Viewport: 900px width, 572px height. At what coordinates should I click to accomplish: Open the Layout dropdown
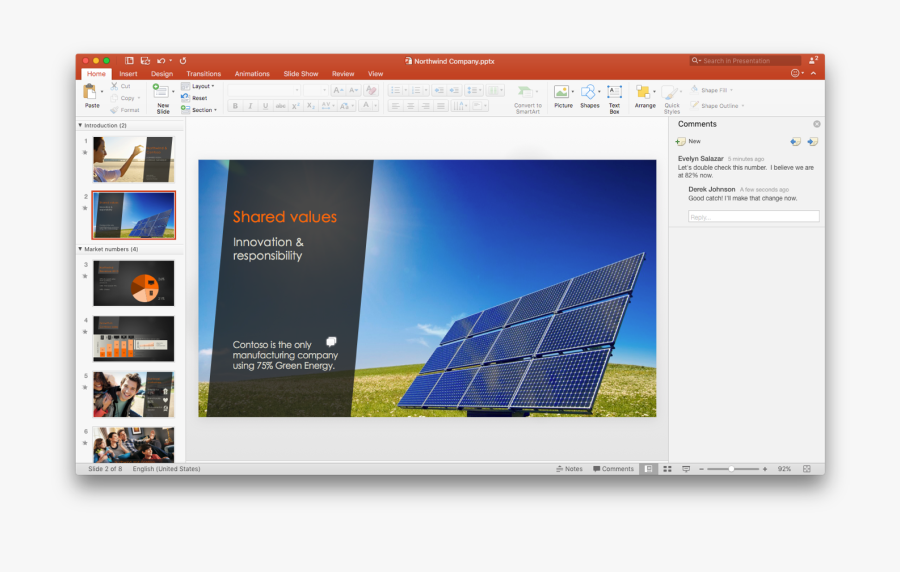[x=199, y=86]
